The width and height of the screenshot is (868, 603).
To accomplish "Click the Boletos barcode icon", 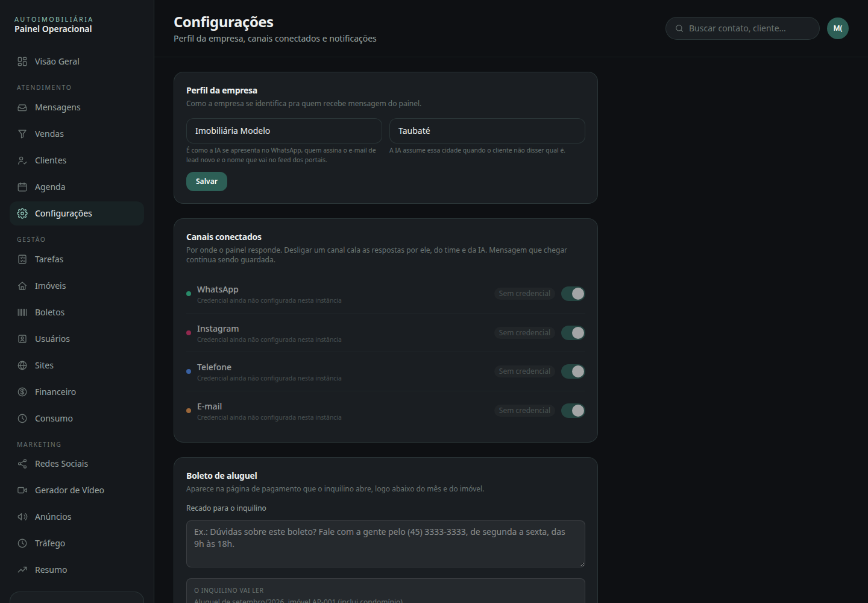I will [22, 312].
